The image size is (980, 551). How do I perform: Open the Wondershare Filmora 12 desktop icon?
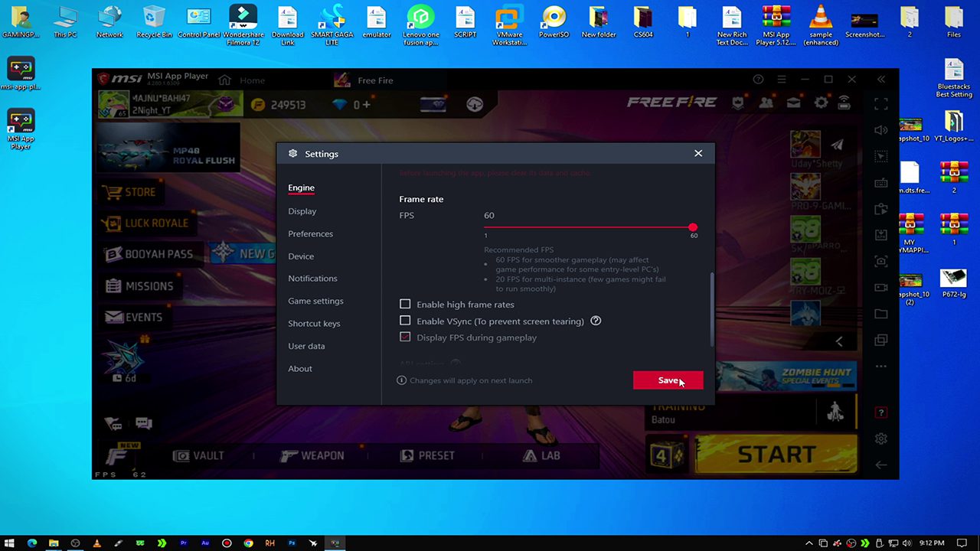click(243, 25)
